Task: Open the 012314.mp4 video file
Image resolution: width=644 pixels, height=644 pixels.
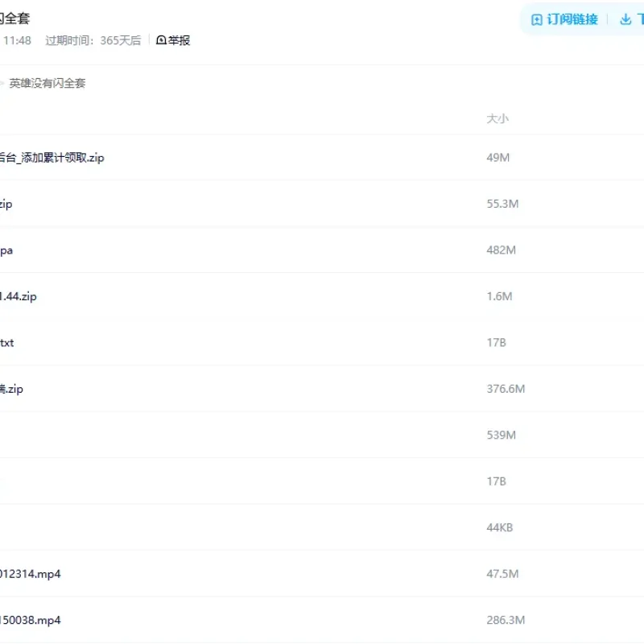Action: 31,574
